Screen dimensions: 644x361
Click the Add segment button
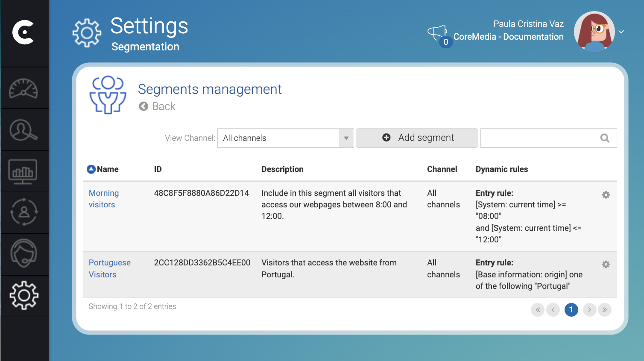[416, 137]
